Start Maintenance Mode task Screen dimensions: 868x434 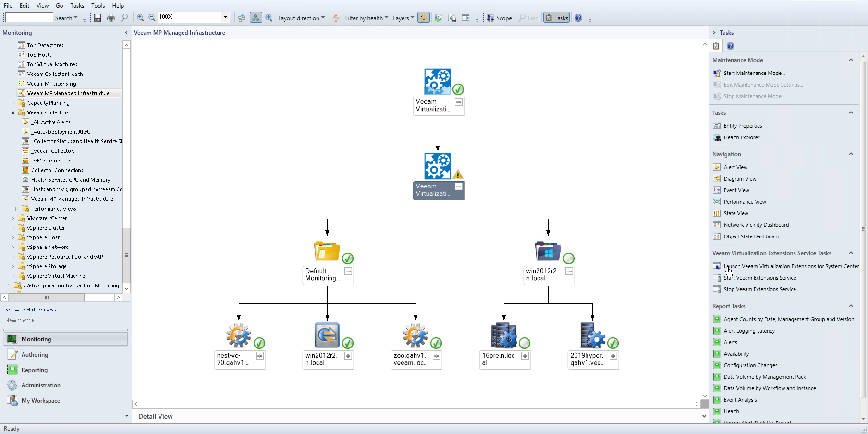coord(754,73)
